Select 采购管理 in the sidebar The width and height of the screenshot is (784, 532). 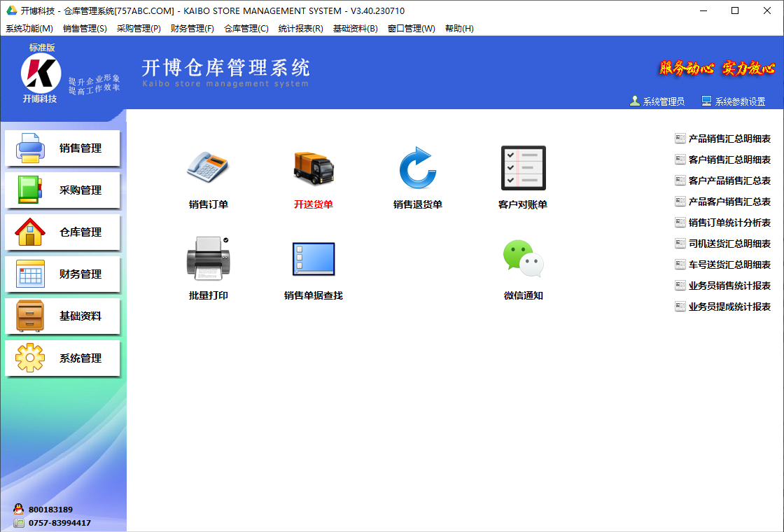coord(62,190)
